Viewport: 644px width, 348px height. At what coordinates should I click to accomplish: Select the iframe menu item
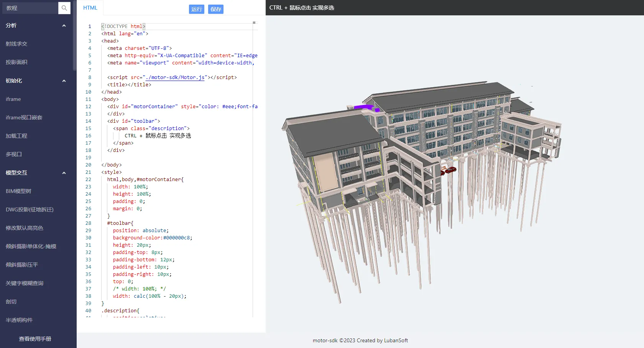pos(13,99)
